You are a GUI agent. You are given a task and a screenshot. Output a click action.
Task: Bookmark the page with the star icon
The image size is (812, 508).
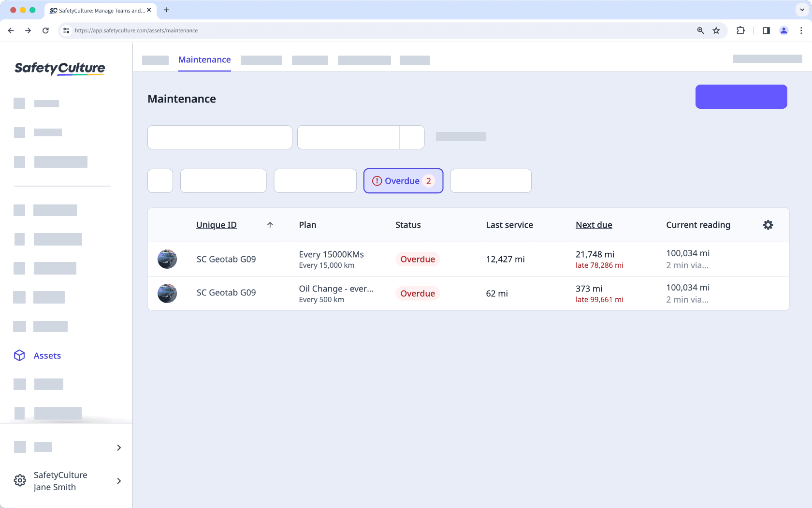tap(716, 30)
